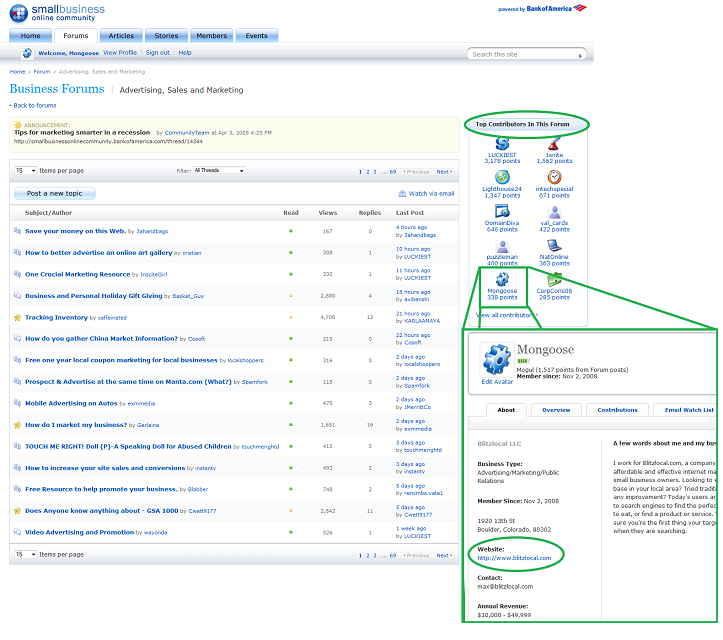Click small business online community logo

point(57,13)
